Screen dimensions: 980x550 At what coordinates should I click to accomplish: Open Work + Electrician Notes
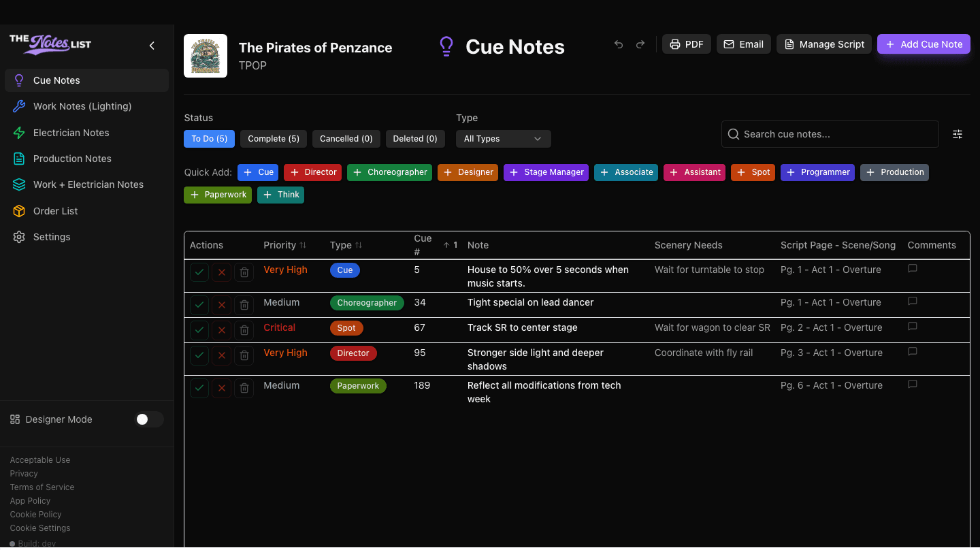coord(87,184)
